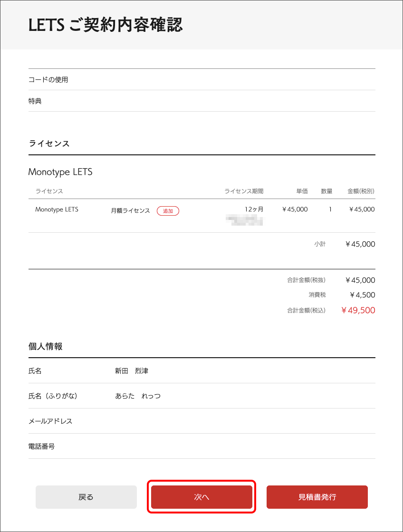
Task: Click the red ¥49,500 total amount
Action: tap(358, 311)
